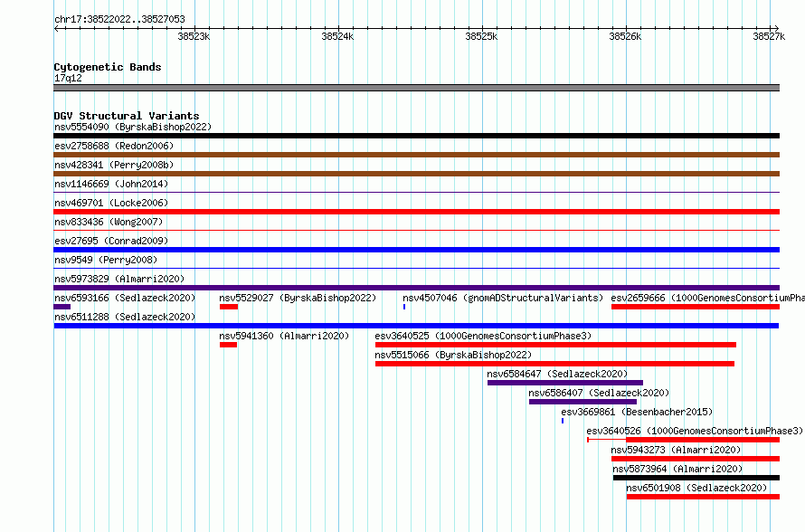Click the tiny blue mark under esv3669861
The height and width of the screenshot is (532, 805).
(x=563, y=421)
